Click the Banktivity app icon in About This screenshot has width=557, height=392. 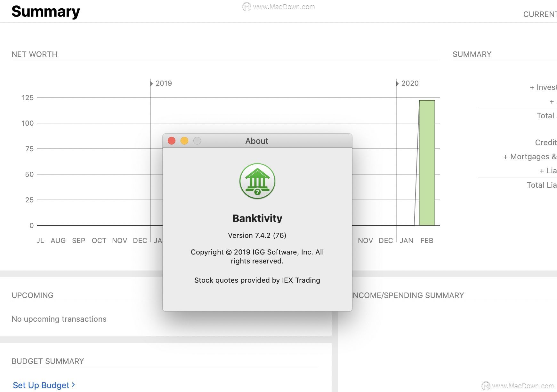(257, 181)
